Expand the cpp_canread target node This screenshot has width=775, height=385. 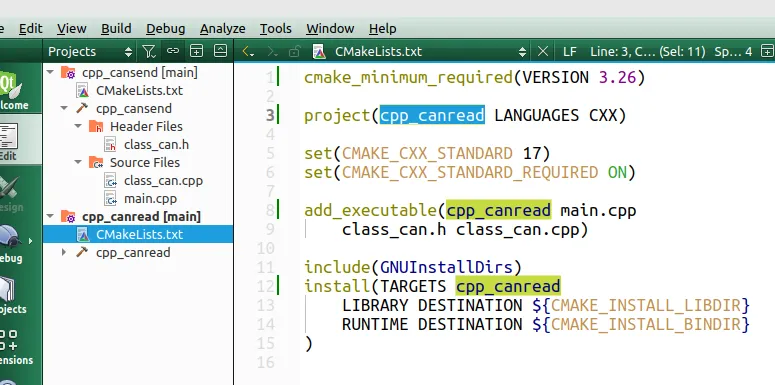[x=64, y=253]
